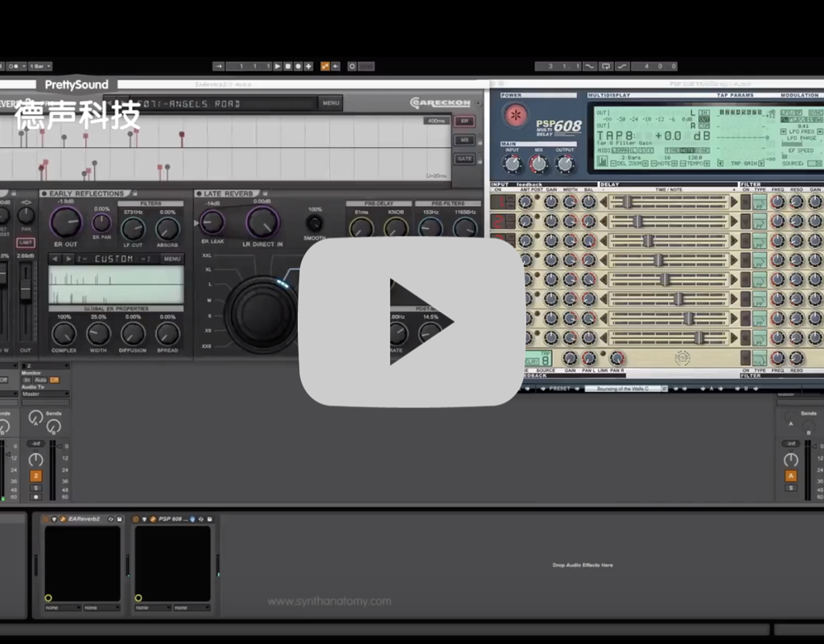Click the DIFFUSION knob
The height and width of the screenshot is (644, 824).
pyautogui.click(x=133, y=333)
